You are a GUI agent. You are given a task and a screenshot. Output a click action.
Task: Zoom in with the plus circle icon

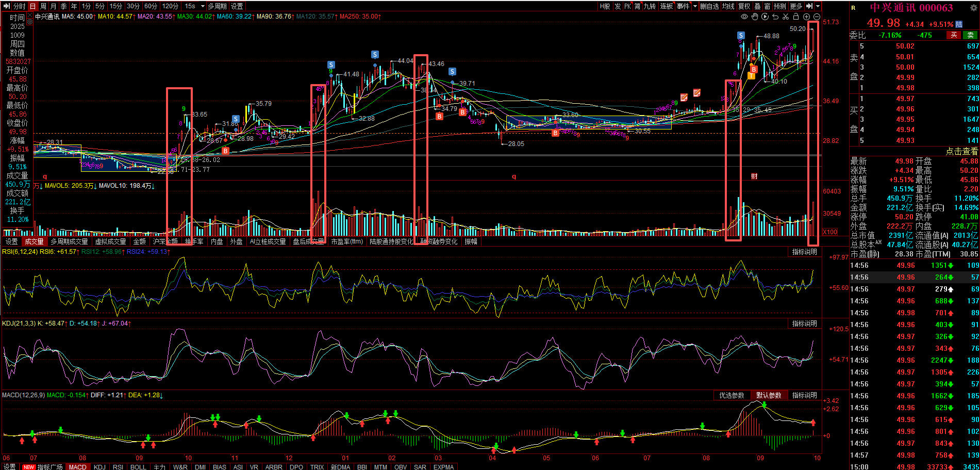806,17
